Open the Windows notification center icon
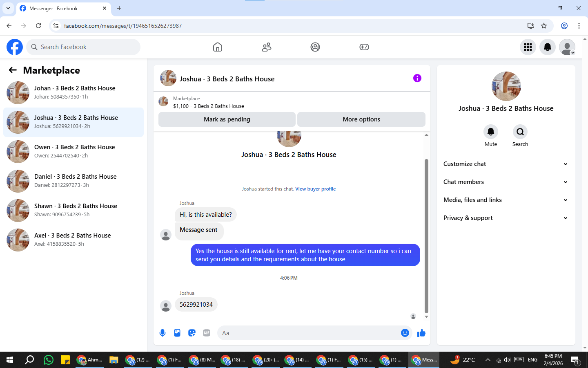Image resolution: width=588 pixels, height=368 pixels. coord(575,360)
